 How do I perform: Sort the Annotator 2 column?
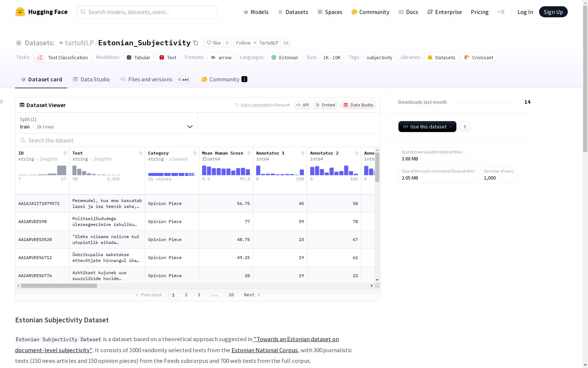tap(357, 153)
